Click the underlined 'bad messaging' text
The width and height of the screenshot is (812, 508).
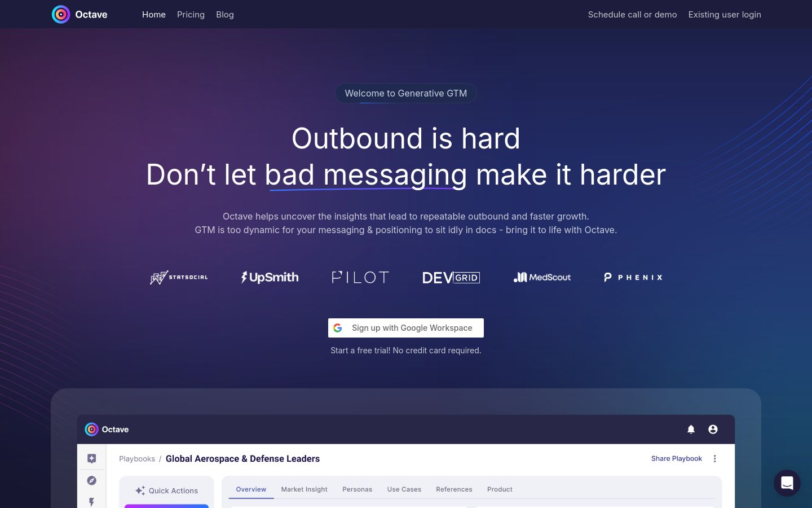pyautogui.click(x=366, y=175)
